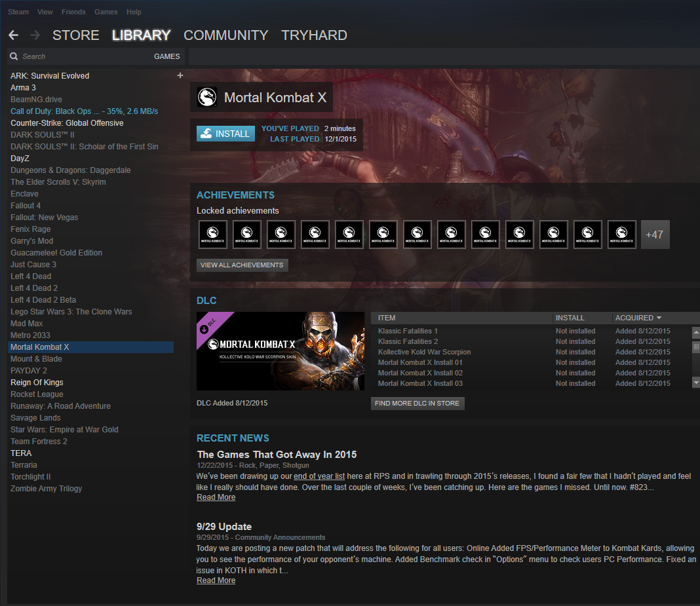The image size is (700, 606).
Task: Select Klassic Fatalities 1 DLC row
Action: [531, 331]
